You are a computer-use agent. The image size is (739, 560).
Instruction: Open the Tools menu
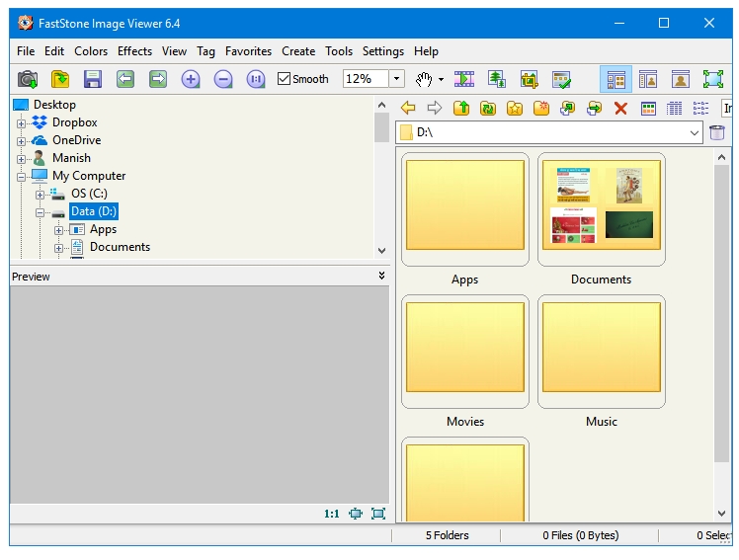pos(339,51)
